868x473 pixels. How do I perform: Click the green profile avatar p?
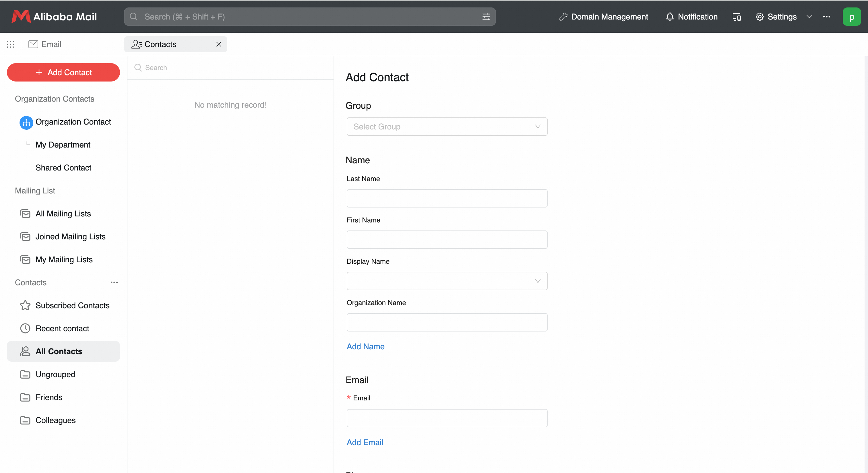(851, 17)
